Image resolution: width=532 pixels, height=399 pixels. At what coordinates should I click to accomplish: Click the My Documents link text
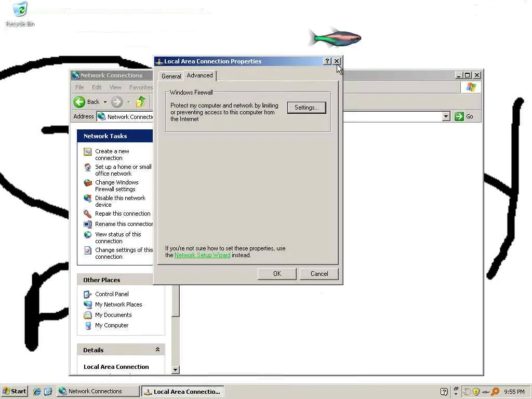point(113,315)
